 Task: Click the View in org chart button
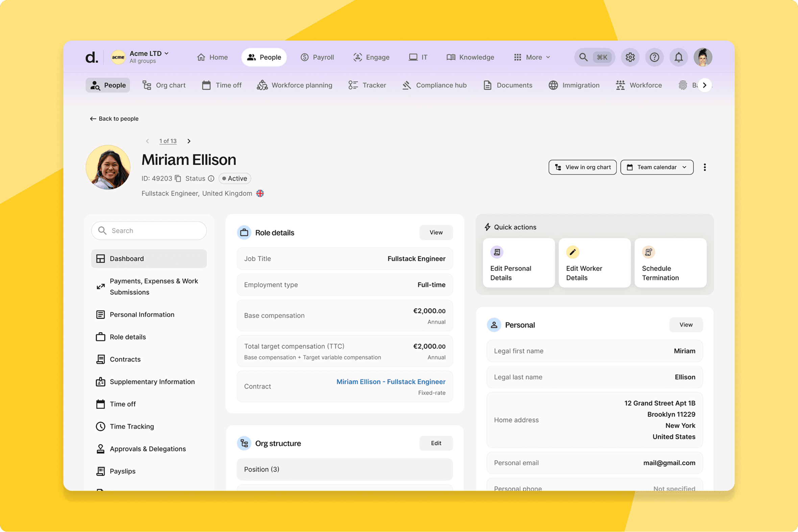tap(582, 167)
